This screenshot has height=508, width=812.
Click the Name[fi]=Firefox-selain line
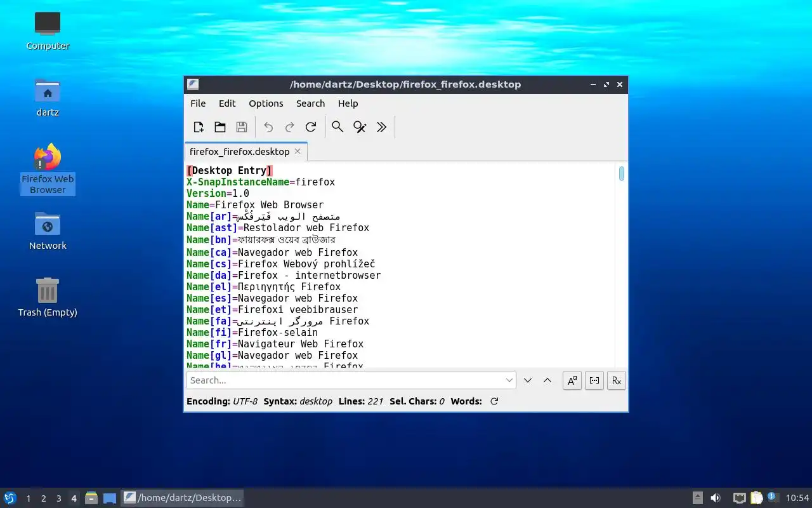[x=252, y=332]
